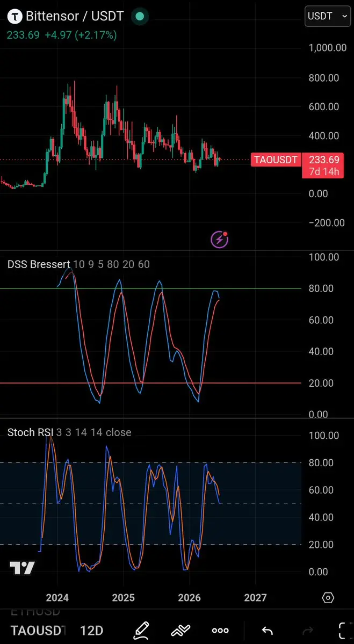The height and width of the screenshot is (644, 354).
Task: Change the TAOUSDT symbol in bottom bar
Action: coord(38,630)
